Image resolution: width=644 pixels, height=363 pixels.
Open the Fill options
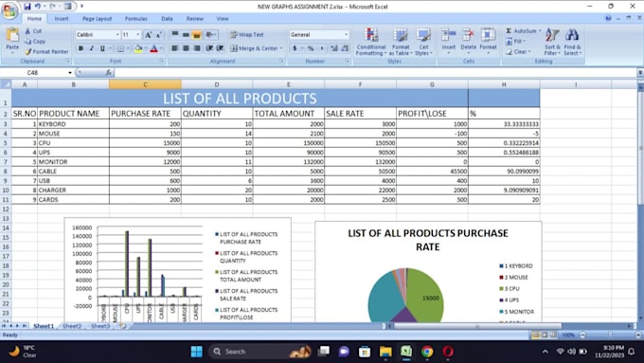pyautogui.click(x=515, y=42)
